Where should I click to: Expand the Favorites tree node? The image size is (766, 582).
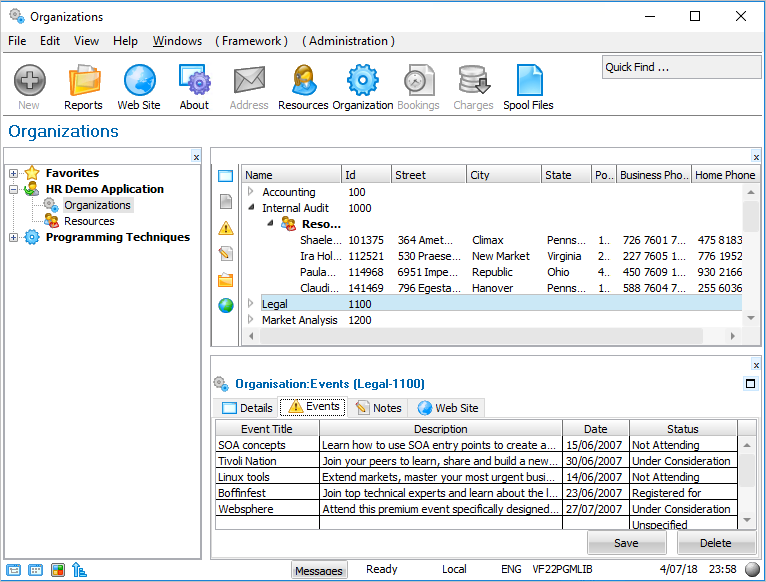14,174
